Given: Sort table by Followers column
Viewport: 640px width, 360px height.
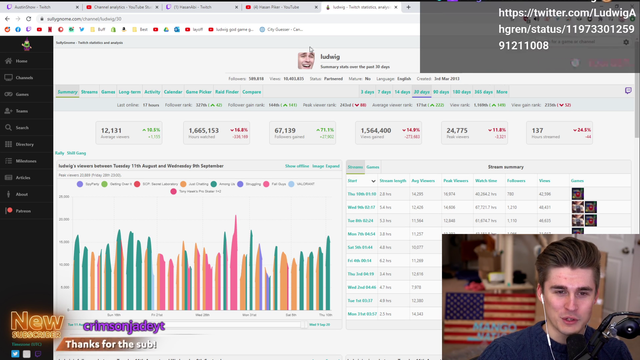Looking at the screenshot, I should (x=516, y=180).
